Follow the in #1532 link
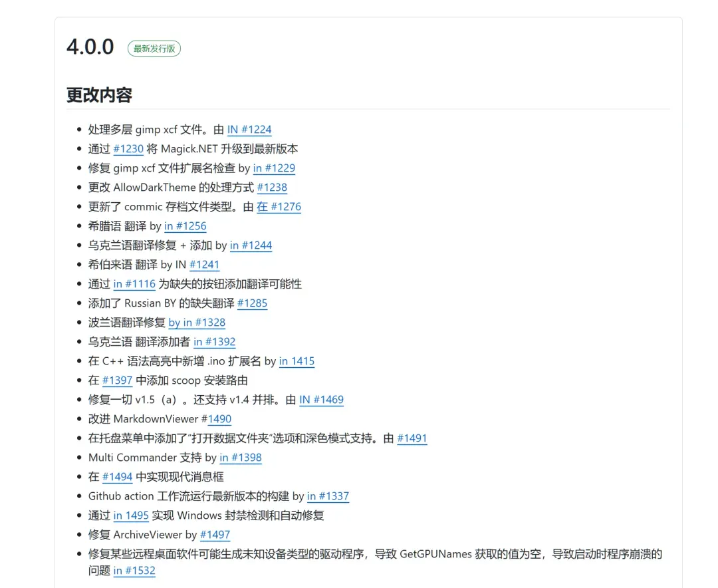Image resolution: width=718 pixels, height=588 pixels. [x=134, y=571]
